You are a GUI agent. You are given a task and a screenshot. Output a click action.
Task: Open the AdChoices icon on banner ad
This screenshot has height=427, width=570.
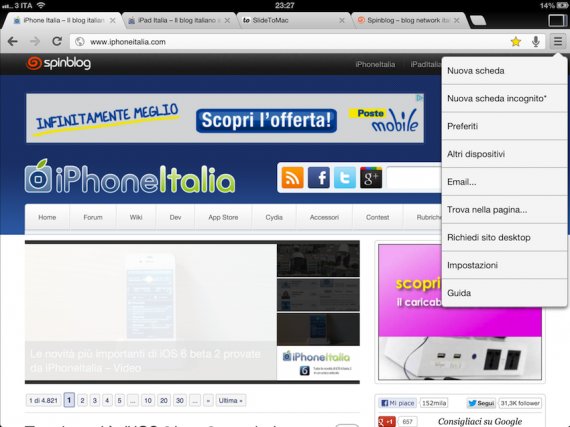420,98
